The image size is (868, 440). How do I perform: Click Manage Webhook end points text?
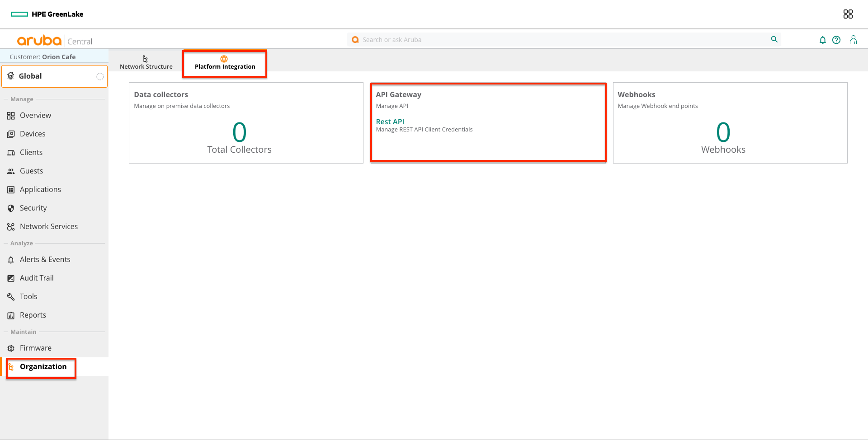click(658, 106)
